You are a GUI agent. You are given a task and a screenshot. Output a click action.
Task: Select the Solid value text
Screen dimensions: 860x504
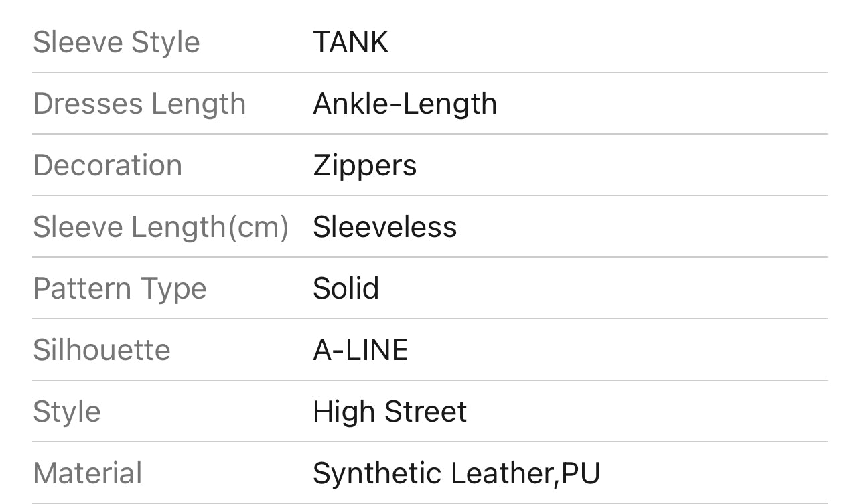click(x=346, y=288)
